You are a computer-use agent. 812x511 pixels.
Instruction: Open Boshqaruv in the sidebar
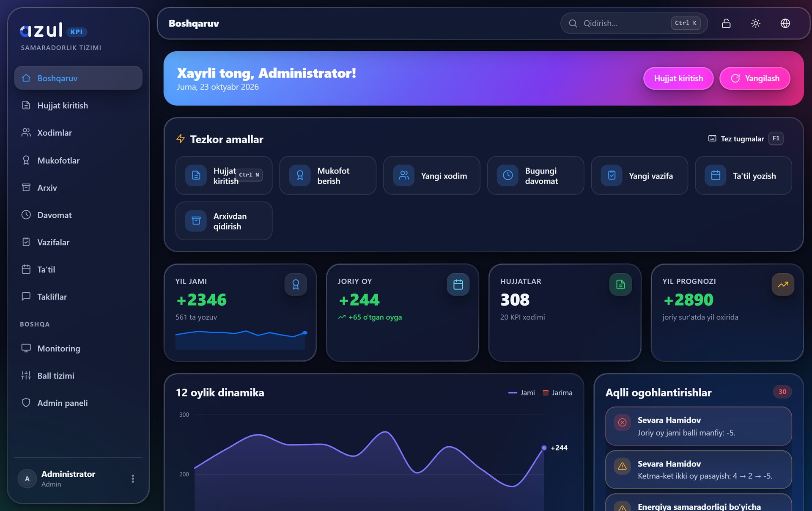tap(78, 78)
